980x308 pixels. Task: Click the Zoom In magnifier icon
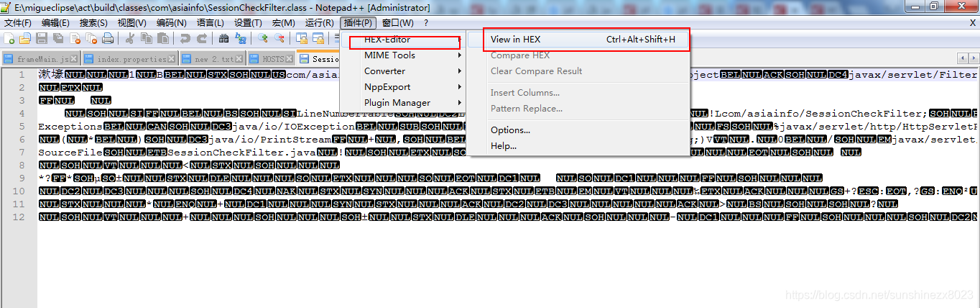tap(263, 38)
